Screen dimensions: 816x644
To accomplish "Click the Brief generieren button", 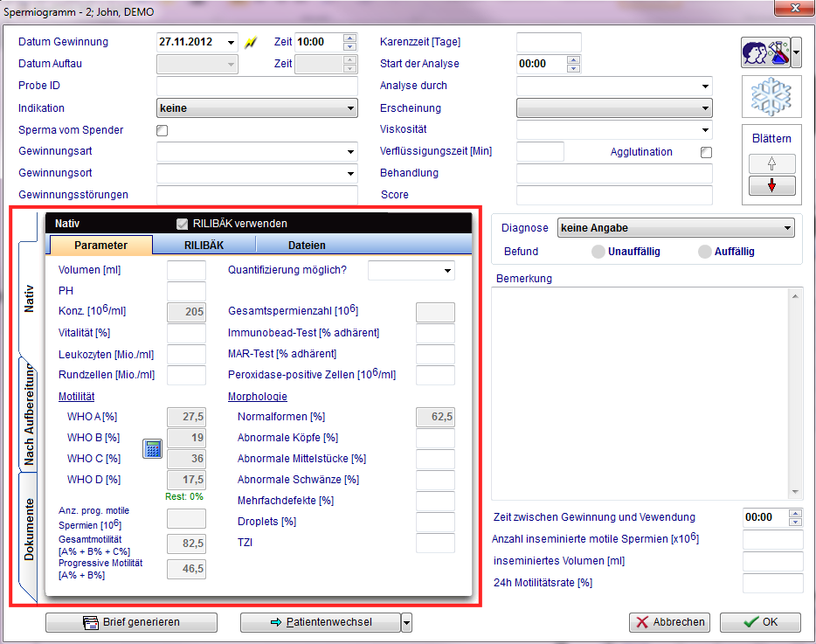I will tap(131, 622).
